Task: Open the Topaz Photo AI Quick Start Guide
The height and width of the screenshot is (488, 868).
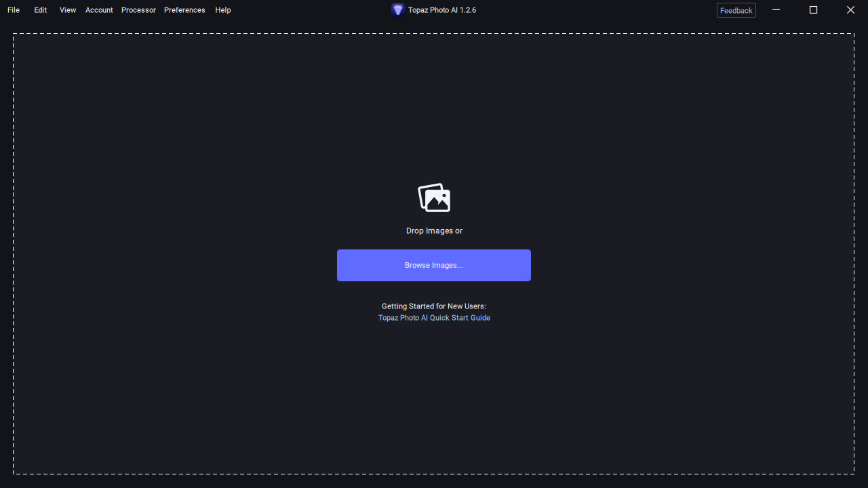Action: [434, 317]
